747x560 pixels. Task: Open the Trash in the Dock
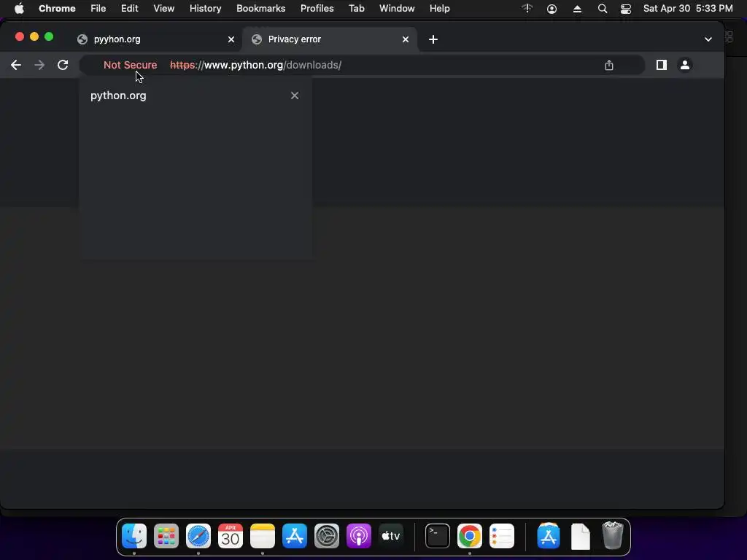pos(613,536)
